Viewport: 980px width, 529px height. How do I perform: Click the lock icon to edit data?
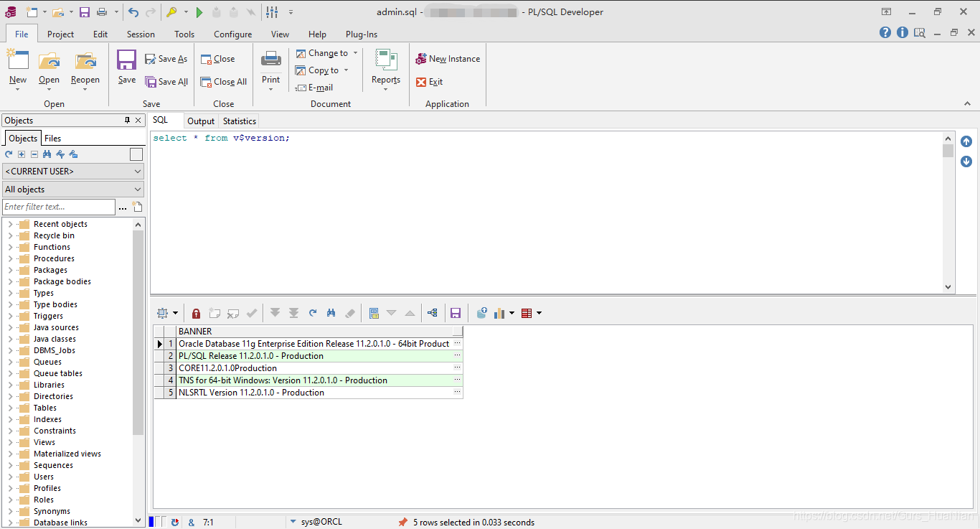point(196,313)
